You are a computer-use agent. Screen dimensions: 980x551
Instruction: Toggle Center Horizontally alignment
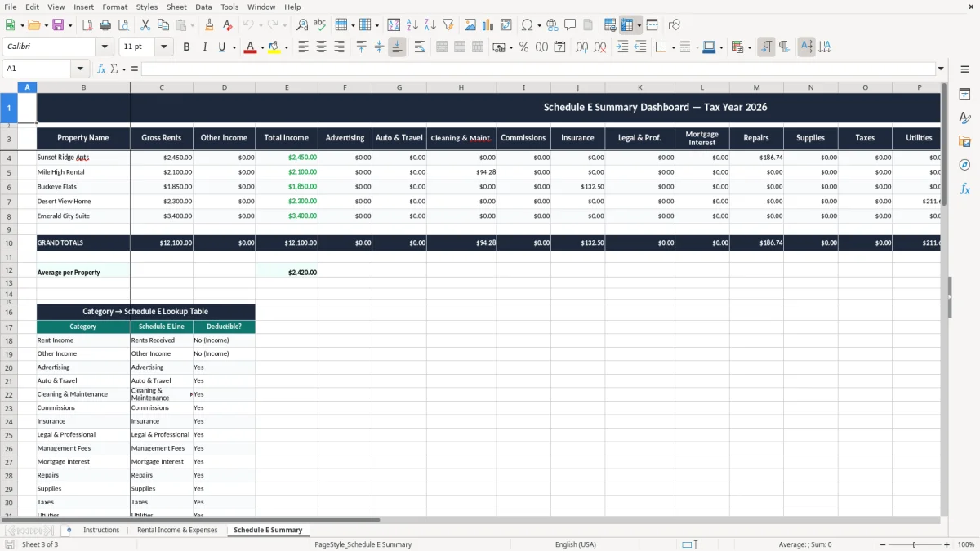pyautogui.click(x=321, y=47)
